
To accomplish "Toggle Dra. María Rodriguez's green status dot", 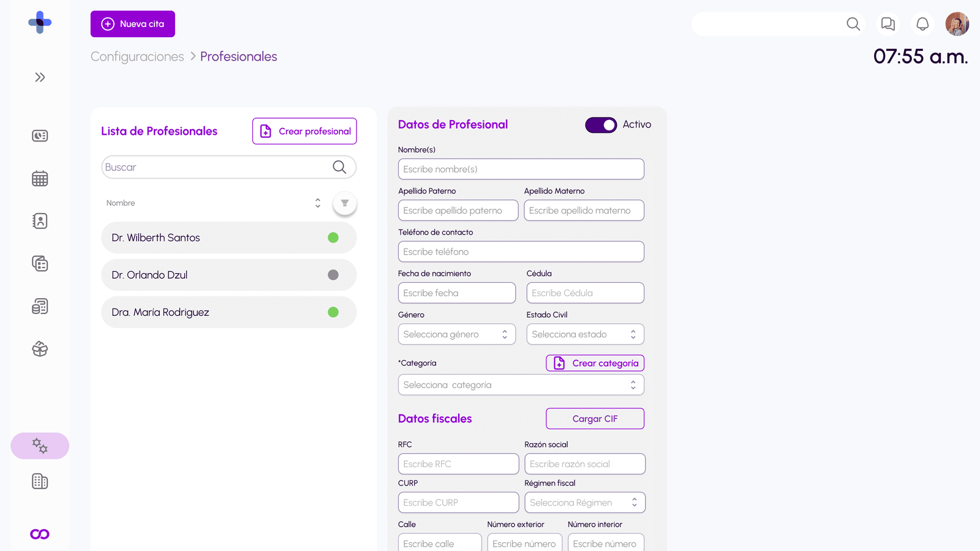I will tap(333, 312).
